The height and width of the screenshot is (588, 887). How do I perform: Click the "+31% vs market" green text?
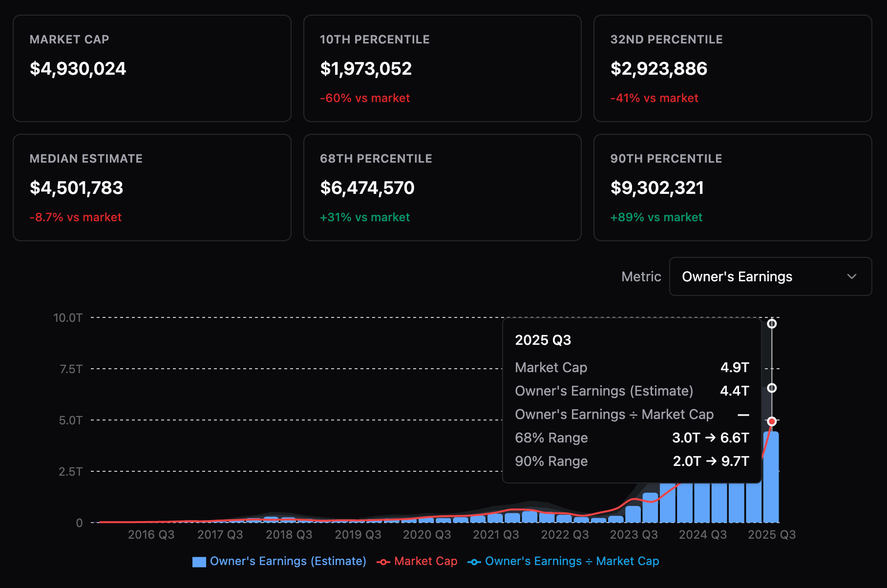(x=364, y=217)
